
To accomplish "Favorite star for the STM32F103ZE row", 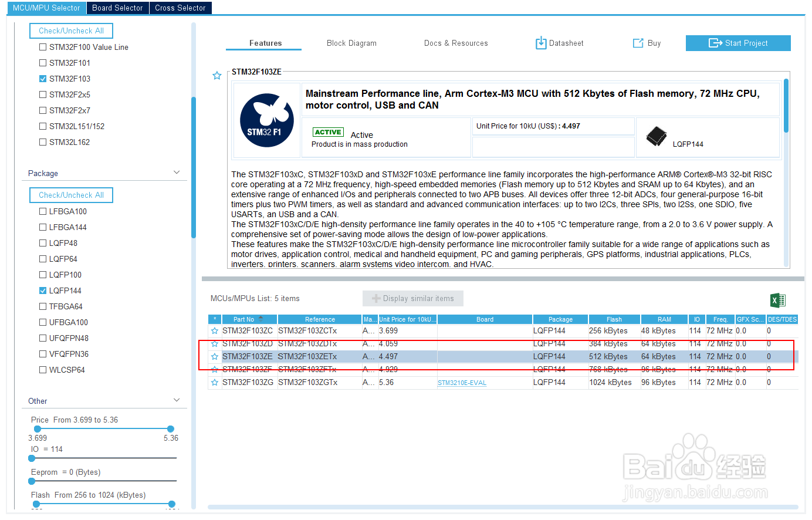I will (x=215, y=357).
